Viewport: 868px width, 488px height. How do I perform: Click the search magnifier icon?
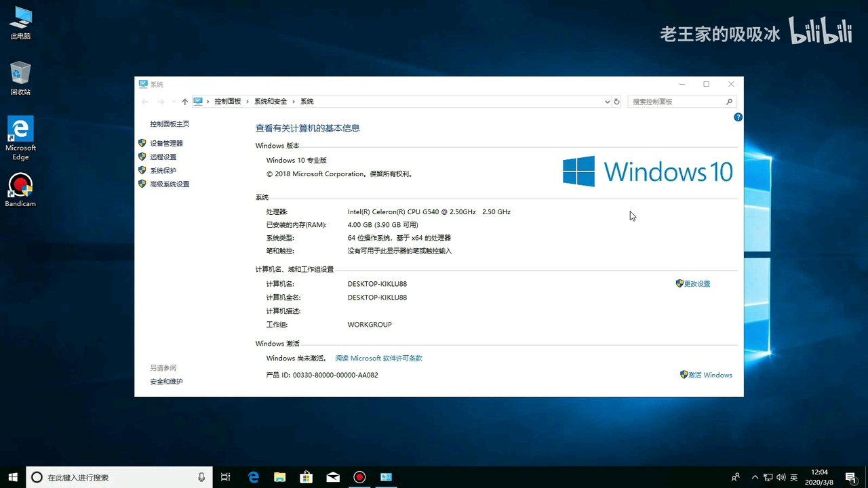[730, 102]
